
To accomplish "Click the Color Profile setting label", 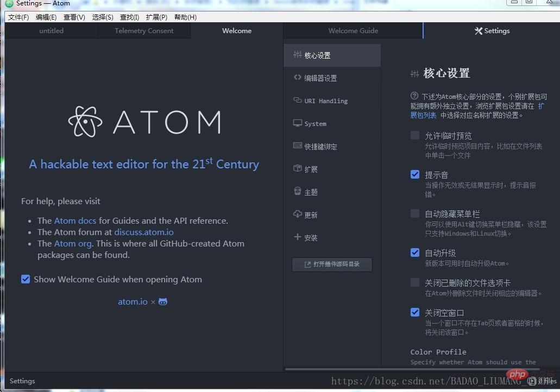I will pos(438,352).
